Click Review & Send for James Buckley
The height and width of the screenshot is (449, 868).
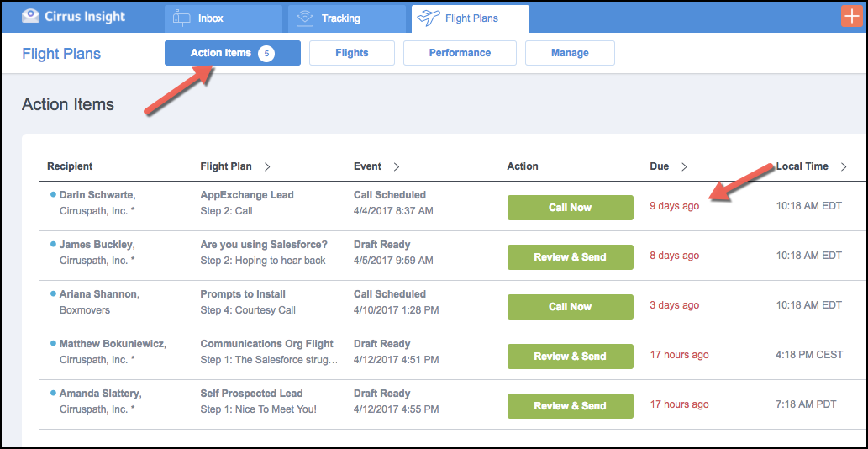coord(571,257)
